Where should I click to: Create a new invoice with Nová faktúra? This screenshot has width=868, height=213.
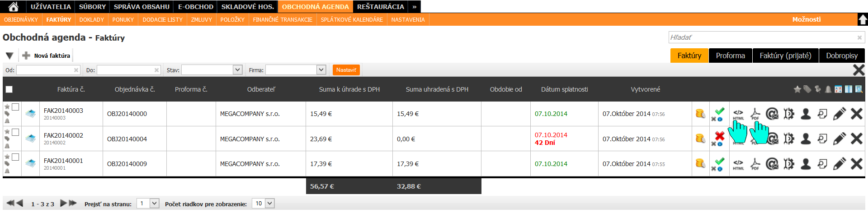47,56
